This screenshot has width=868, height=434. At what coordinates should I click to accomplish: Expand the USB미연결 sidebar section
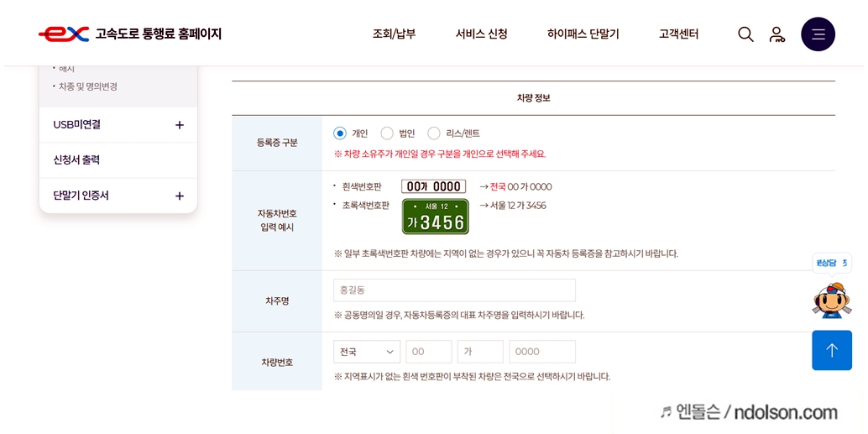pyautogui.click(x=118, y=124)
